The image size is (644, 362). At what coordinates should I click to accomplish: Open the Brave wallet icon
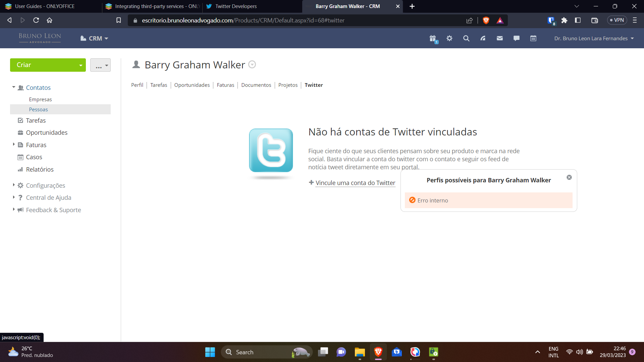(x=595, y=20)
